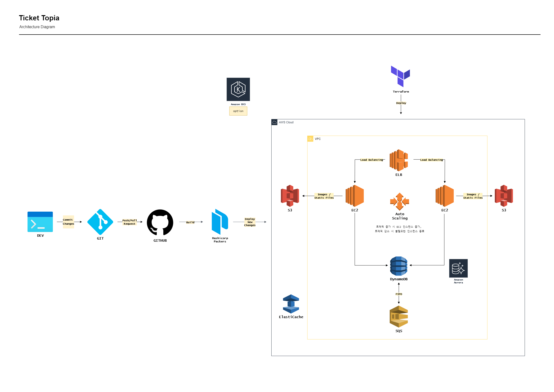The width and height of the screenshot is (554, 392).
Task: Click the Amazon EKS icon
Action: (238, 89)
